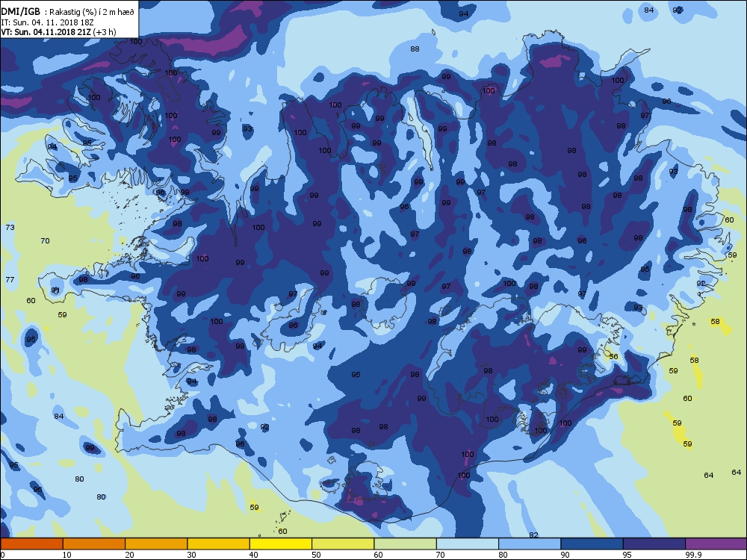This screenshot has height=560, width=747.
Task: Select the purple above-99.9 legend swatch
Action: pyautogui.click(x=716, y=544)
